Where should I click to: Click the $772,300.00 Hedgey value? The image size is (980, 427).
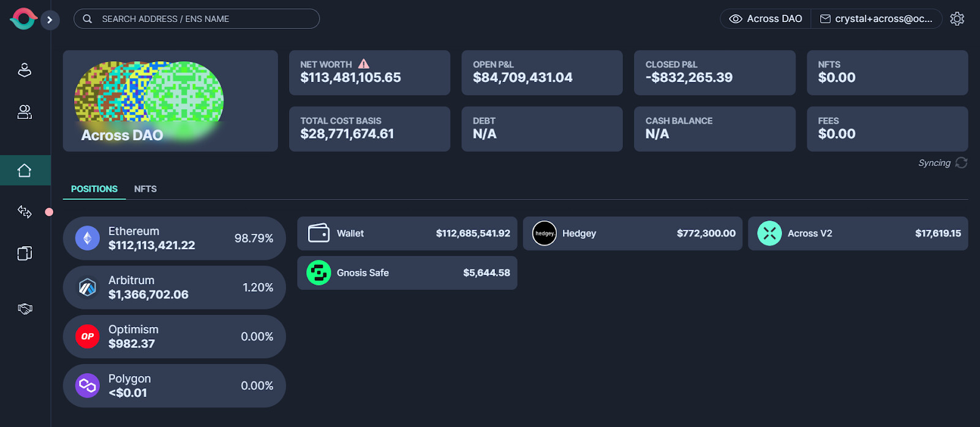click(706, 233)
